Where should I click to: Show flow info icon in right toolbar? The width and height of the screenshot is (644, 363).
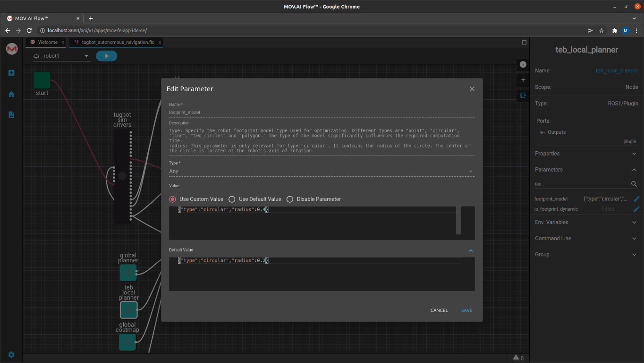tap(523, 64)
